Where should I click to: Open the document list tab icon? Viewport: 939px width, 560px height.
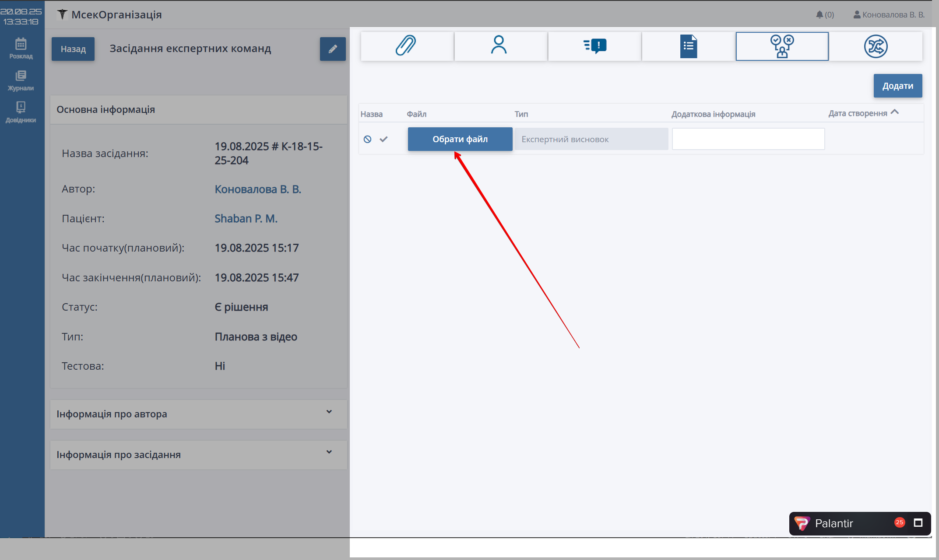pos(688,46)
